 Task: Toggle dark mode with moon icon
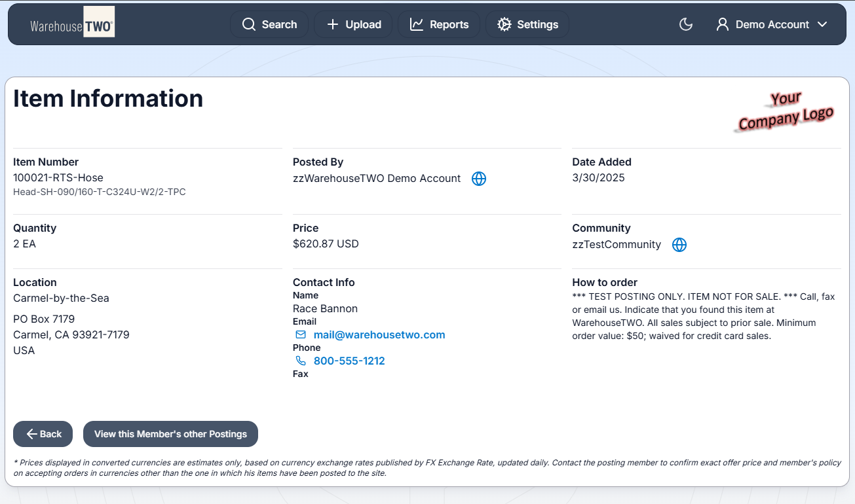tap(686, 25)
